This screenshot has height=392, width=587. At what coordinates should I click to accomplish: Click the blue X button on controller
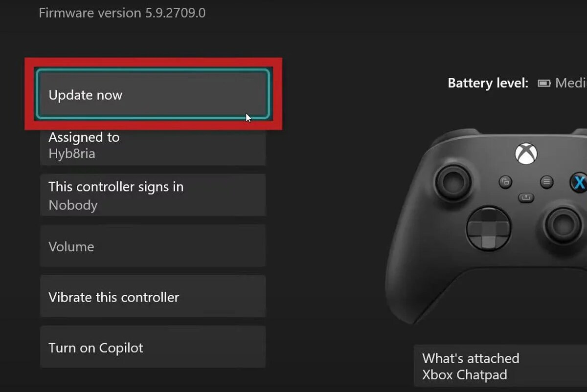coord(579,183)
